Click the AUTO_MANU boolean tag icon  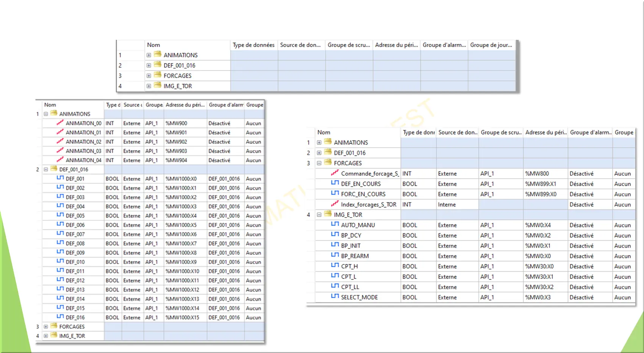pos(335,225)
